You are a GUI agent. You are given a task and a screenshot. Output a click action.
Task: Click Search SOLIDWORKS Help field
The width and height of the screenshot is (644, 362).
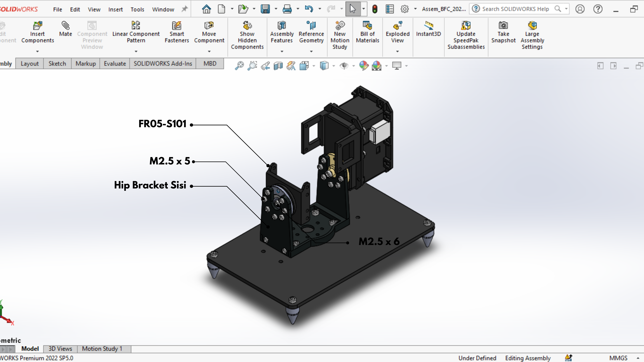point(519,9)
